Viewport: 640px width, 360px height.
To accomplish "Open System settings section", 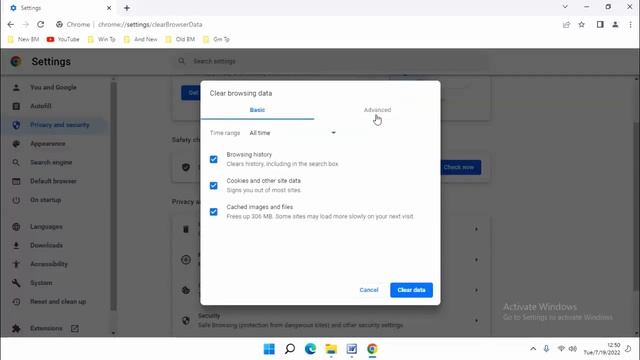I will (41, 283).
